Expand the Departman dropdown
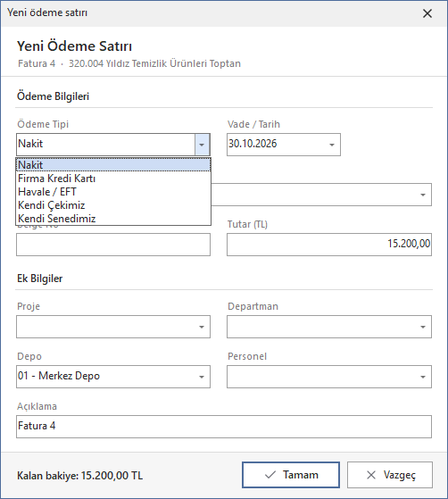 (x=423, y=327)
